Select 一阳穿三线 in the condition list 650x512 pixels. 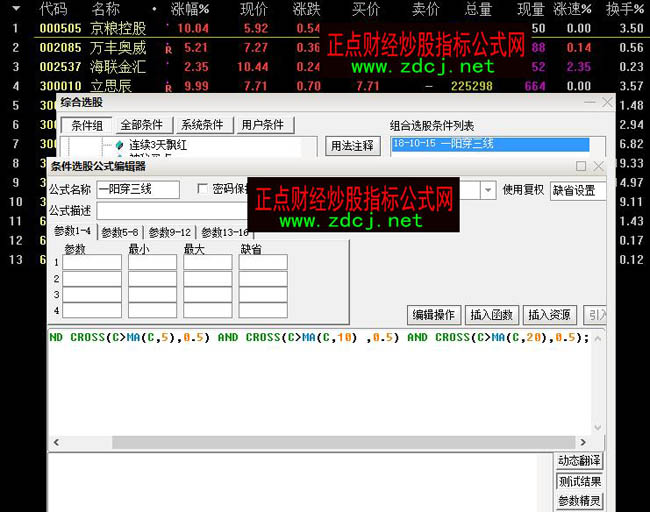click(x=497, y=144)
